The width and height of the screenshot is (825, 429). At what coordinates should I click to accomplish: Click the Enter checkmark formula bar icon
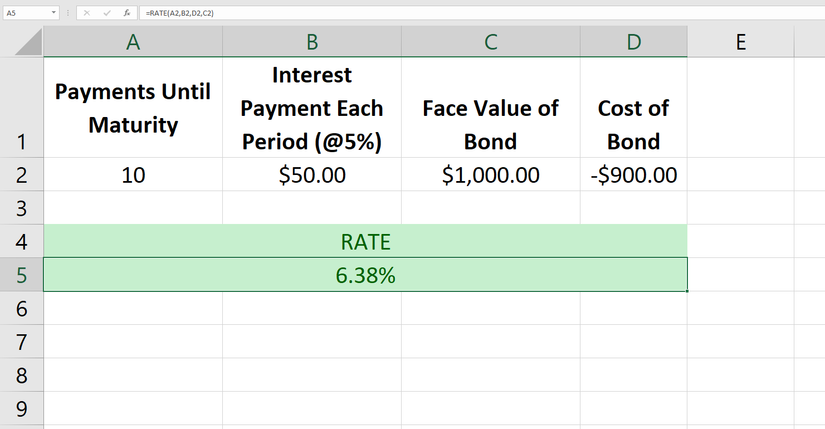click(x=107, y=13)
